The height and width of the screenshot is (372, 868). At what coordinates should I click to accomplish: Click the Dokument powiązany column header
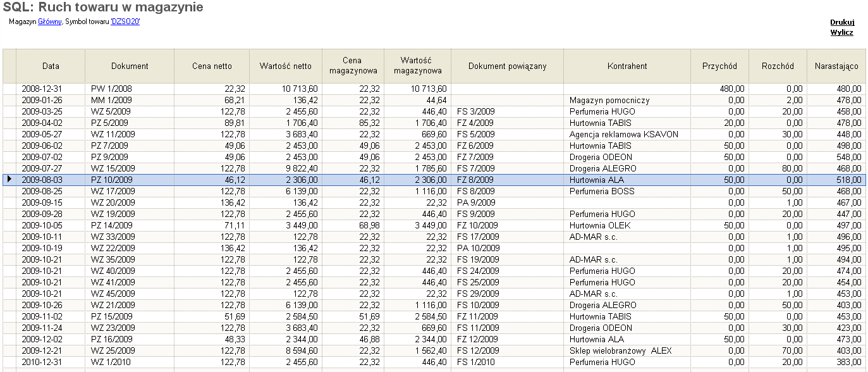(x=507, y=66)
